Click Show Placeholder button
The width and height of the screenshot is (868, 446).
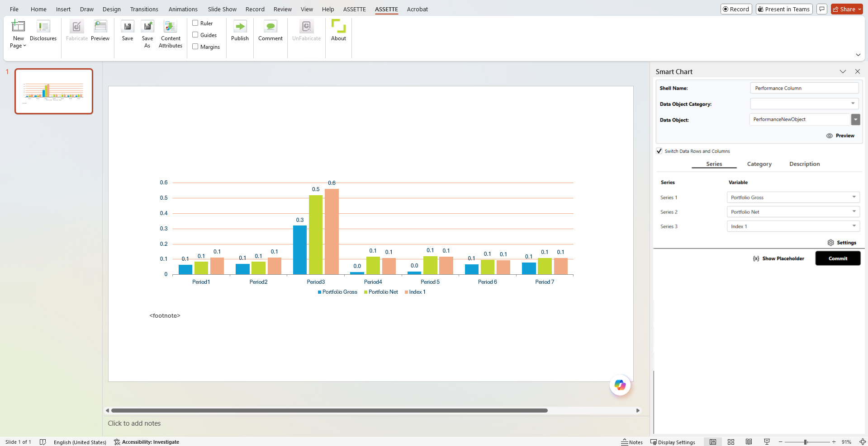point(778,258)
